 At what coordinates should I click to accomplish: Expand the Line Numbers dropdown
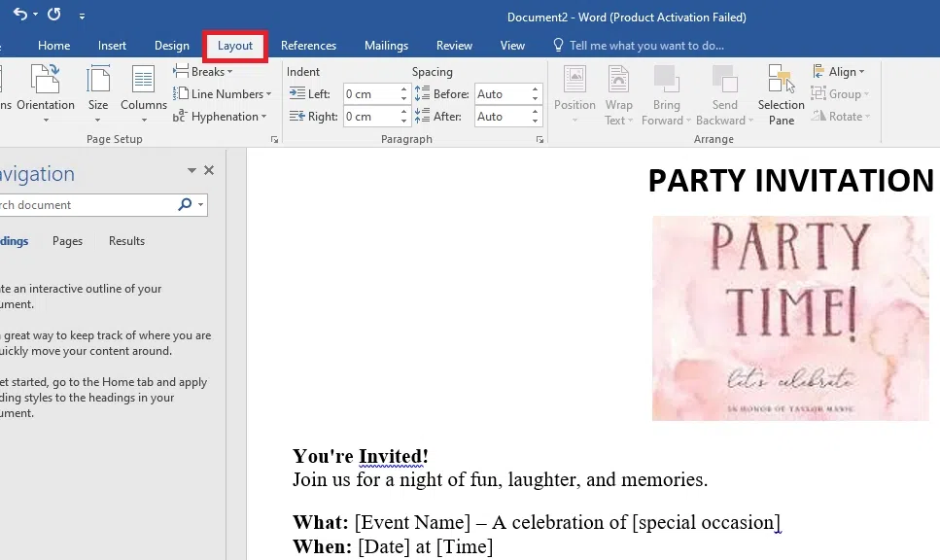pyautogui.click(x=223, y=93)
